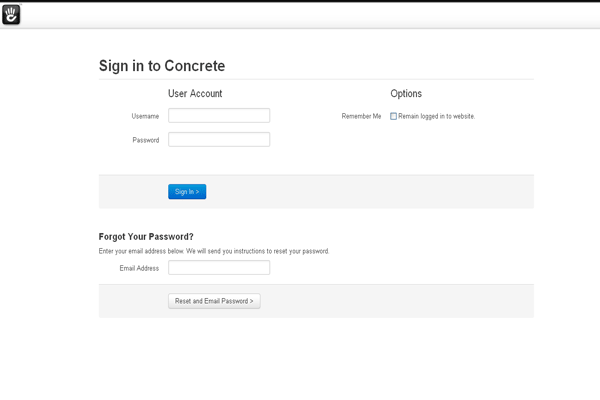Image resolution: width=600 pixels, height=400 pixels.
Task: Focus the Username input field
Action: tap(219, 116)
